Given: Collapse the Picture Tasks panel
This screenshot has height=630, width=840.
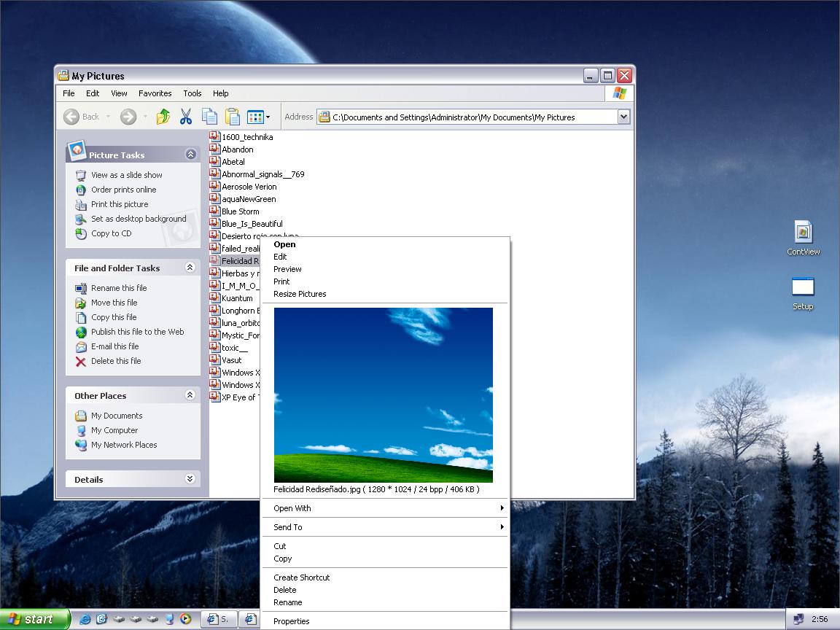Looking at the screenshot, I should click(x=190, y=155).
